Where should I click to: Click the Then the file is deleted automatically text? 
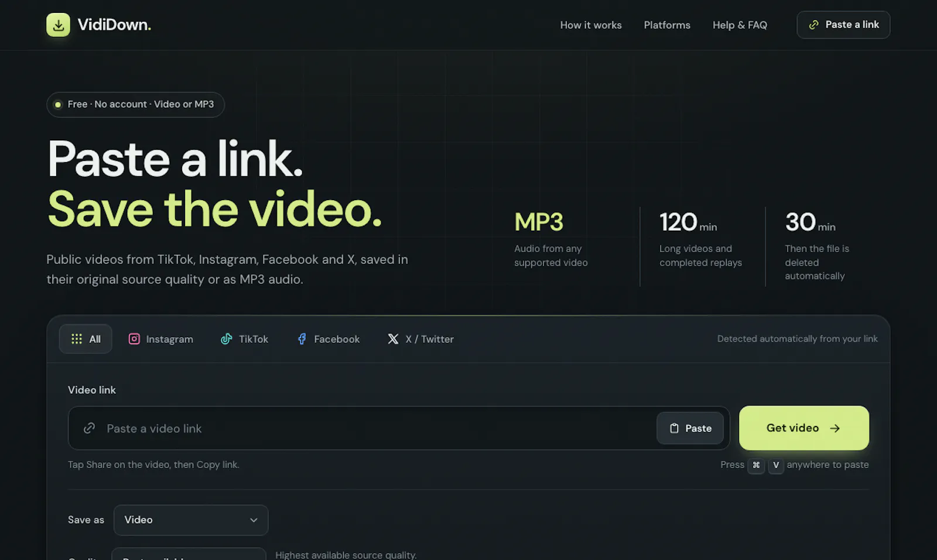coord(817,262)
